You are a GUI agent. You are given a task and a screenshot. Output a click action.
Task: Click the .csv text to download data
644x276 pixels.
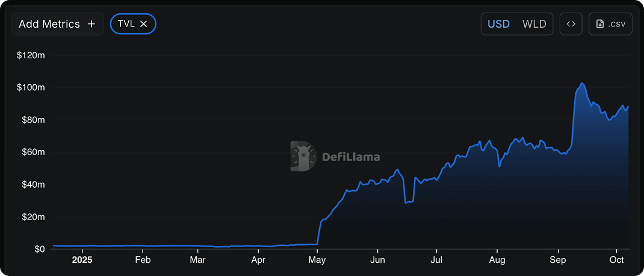[x=617, y=24]
